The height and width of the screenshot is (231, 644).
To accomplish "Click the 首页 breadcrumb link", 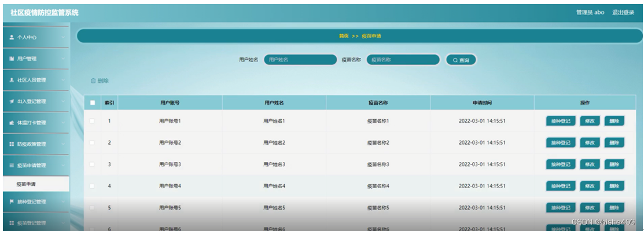I will 344,36.
